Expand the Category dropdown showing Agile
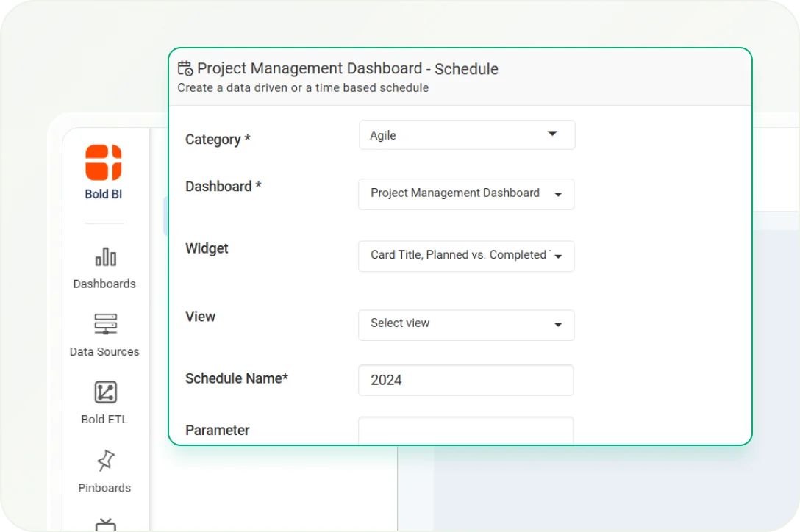 click(466, 135)
